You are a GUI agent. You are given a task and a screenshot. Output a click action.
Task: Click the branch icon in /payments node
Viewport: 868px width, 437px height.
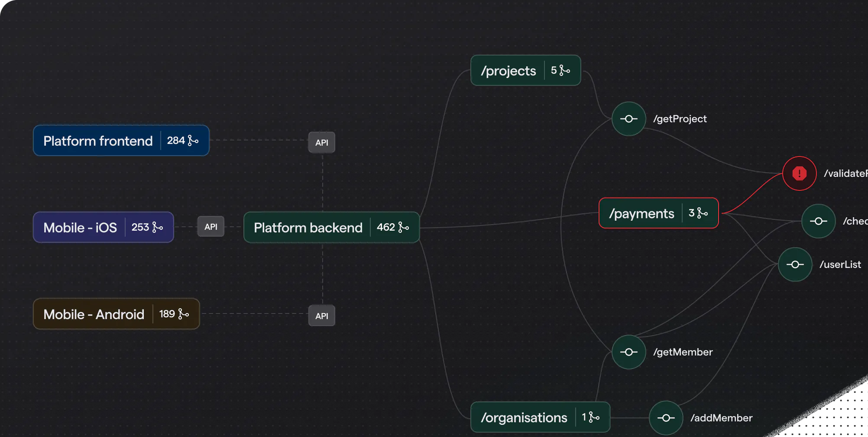[703, 213]
